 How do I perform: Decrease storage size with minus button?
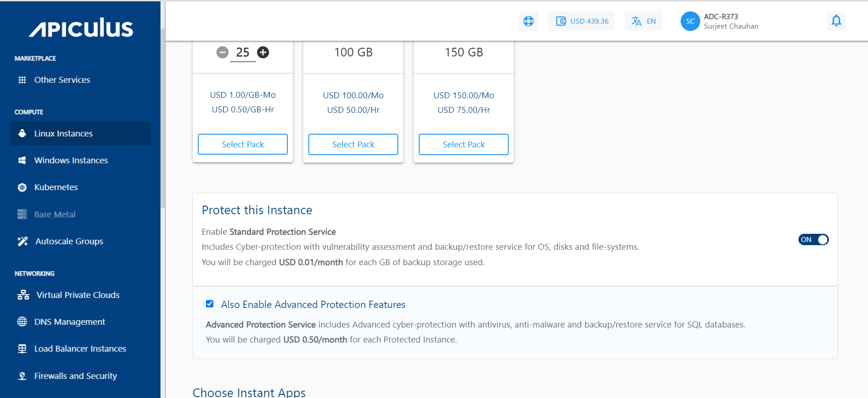(222, 53)
